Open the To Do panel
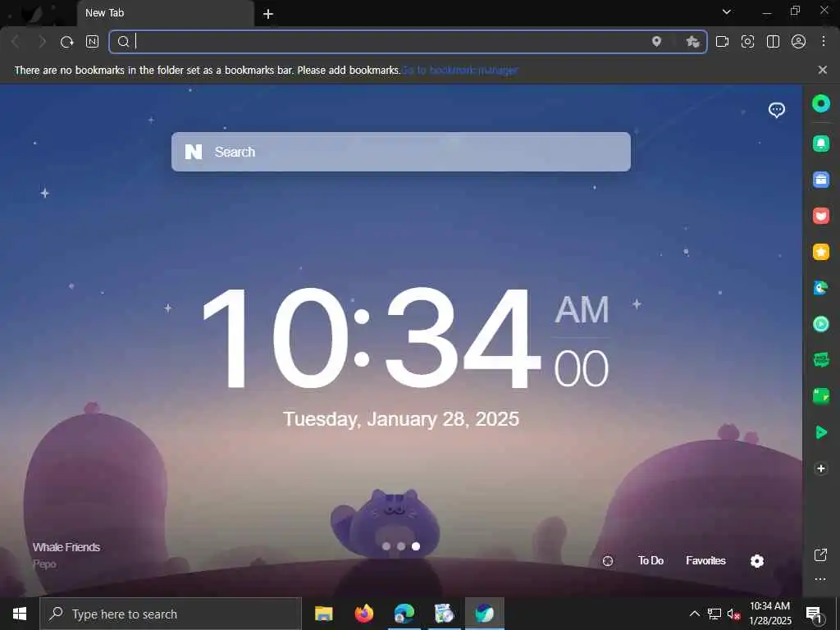The image size is (840, 630). pos(651,560)
